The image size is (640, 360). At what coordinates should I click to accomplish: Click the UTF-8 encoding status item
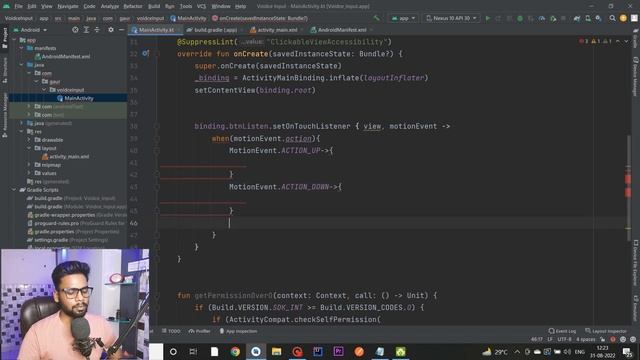[564, 339]
